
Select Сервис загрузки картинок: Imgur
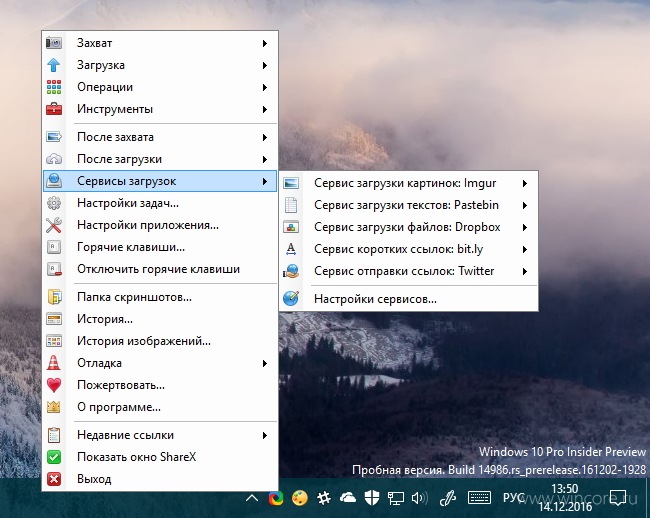(x=409, y=183)
